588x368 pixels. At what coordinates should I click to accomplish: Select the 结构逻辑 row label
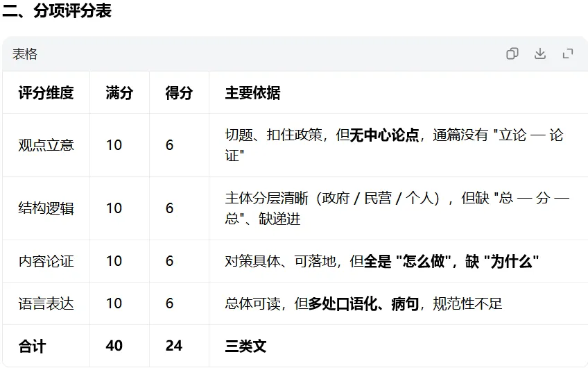click(46, 208)
